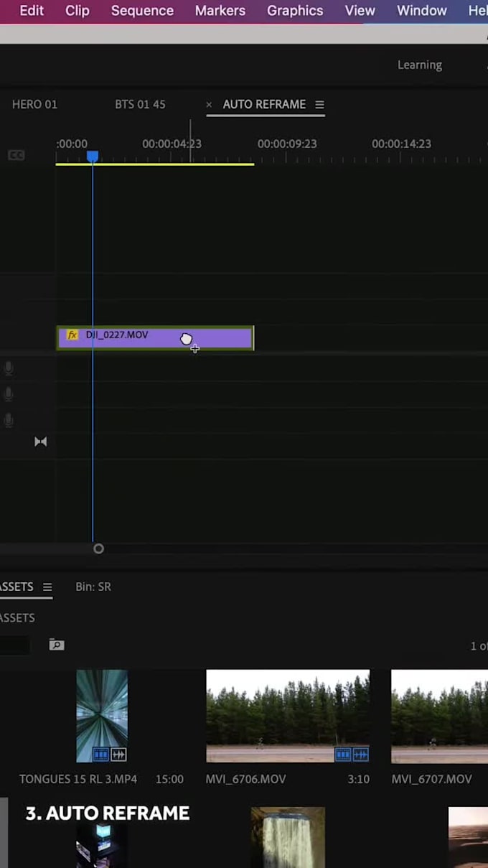Image resolution: width=488 pixels, height=868 pixels.
Task: Click the second voice-over microphone icon
Action: point(9,394)
